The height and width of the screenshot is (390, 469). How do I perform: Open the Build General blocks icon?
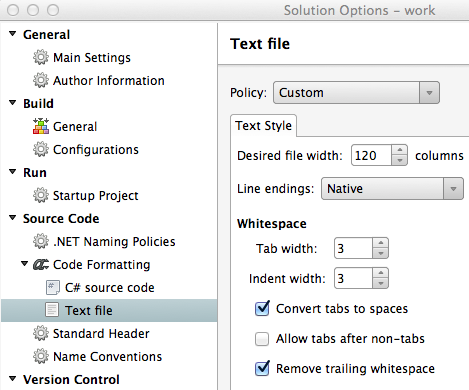coord(41,126)
